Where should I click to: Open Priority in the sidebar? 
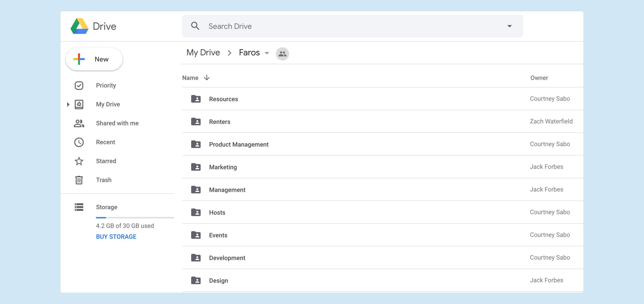pyautogui.click(x=106, y=85)
